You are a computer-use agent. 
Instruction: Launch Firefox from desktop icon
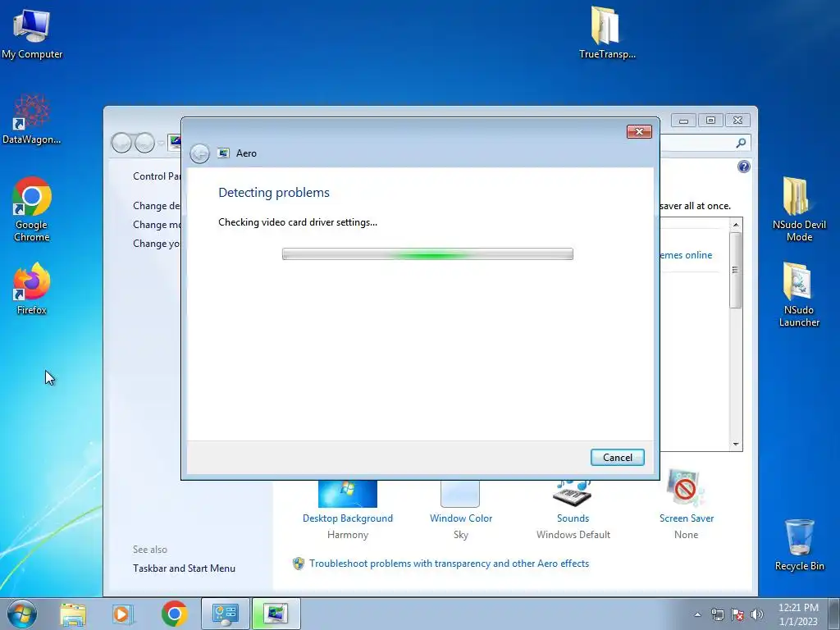pyautogui.click(x=32, y=288)
